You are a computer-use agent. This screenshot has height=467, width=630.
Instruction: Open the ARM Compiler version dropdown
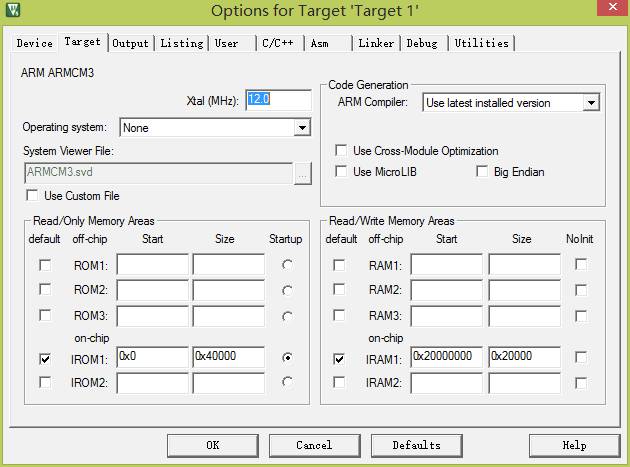tap(591, 103)
